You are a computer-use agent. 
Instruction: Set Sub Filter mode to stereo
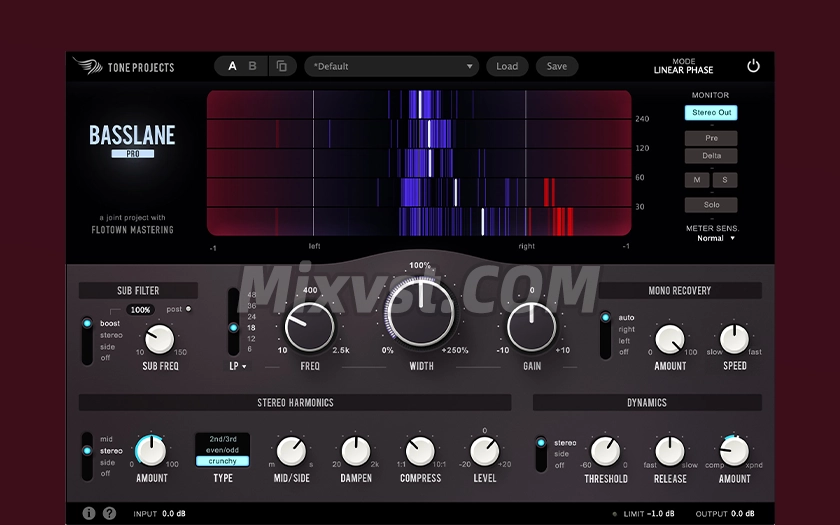[111, 335]
